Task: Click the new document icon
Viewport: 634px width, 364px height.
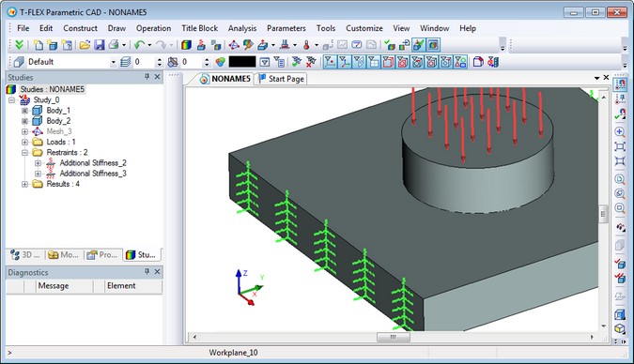Action: tap(38, 45)
